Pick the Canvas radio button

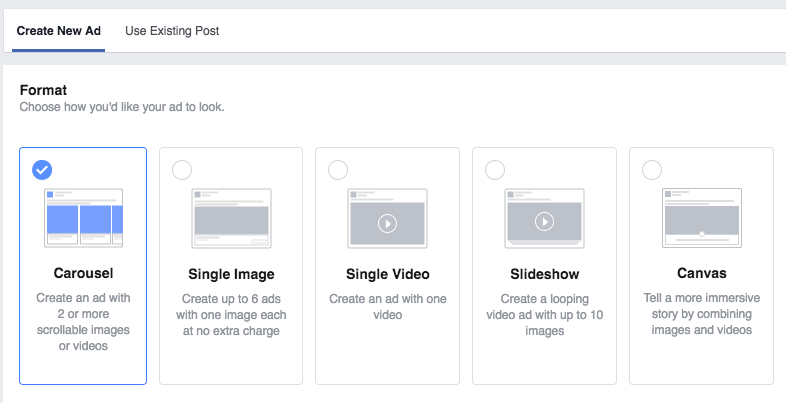coord(652,170)
